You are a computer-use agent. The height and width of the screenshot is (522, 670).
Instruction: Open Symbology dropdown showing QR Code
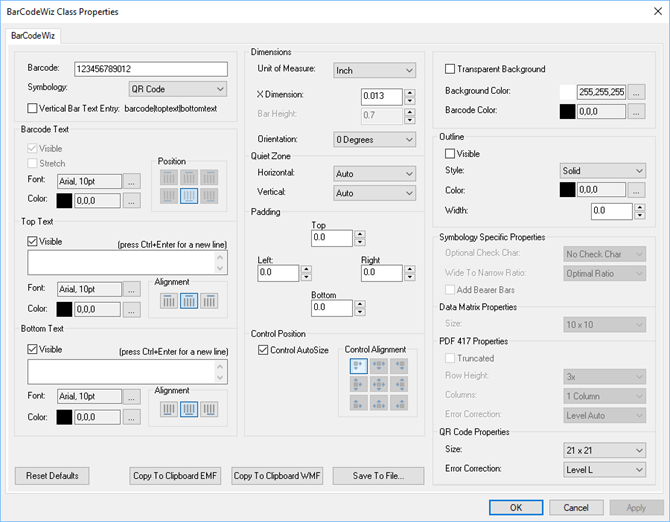click(x=178, y=89)
